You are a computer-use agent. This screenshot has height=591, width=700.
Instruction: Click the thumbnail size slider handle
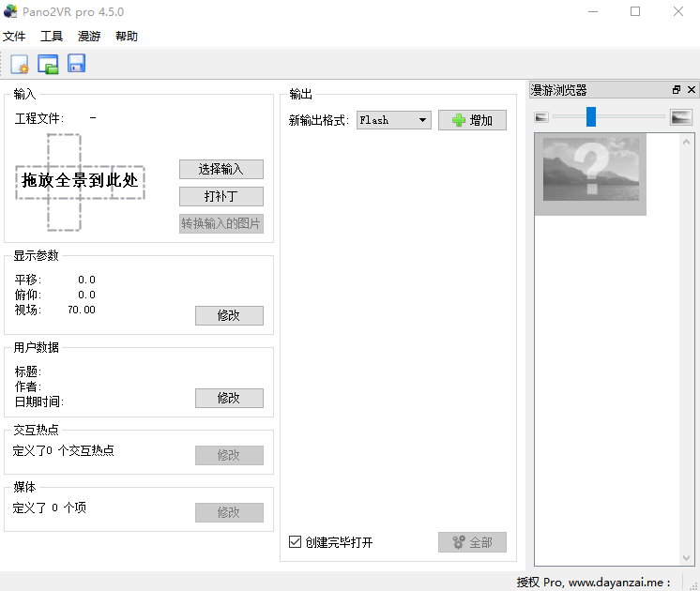[591, 117]
